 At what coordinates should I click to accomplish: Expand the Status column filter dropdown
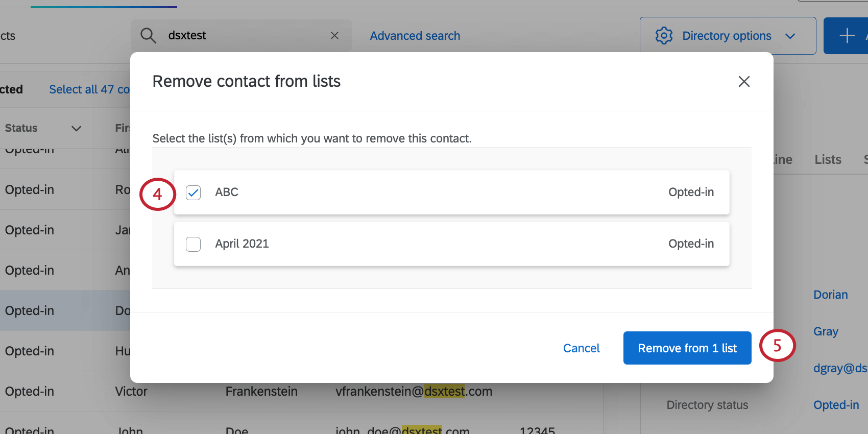[x=76, y=129]
